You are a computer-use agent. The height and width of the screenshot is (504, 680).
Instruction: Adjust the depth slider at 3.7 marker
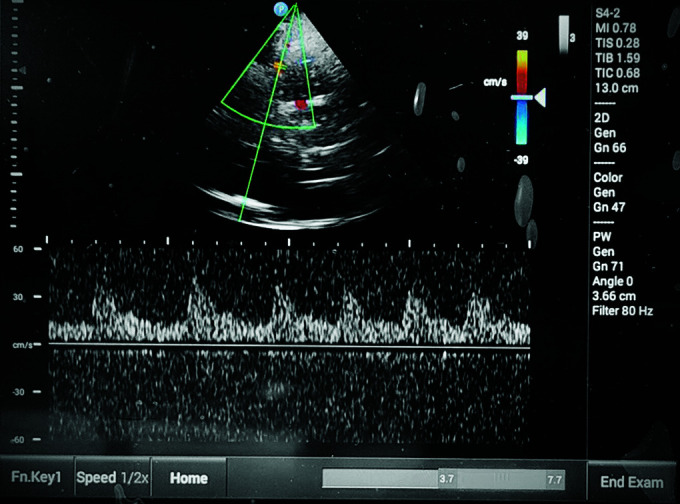pos(446,479)
